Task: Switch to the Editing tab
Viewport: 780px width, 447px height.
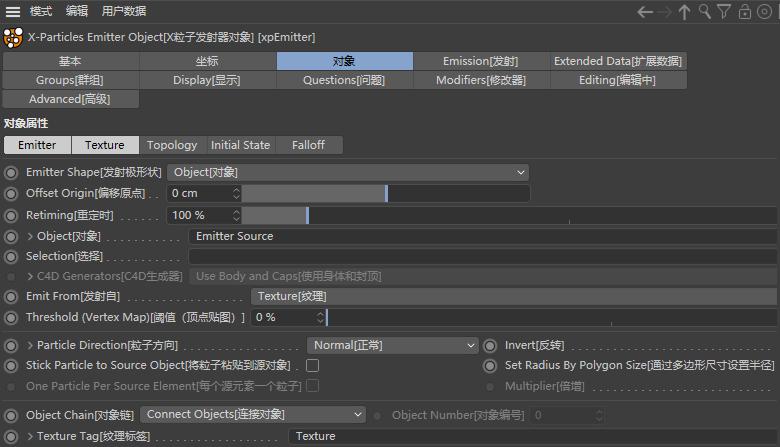Action: tap(618, 80)
